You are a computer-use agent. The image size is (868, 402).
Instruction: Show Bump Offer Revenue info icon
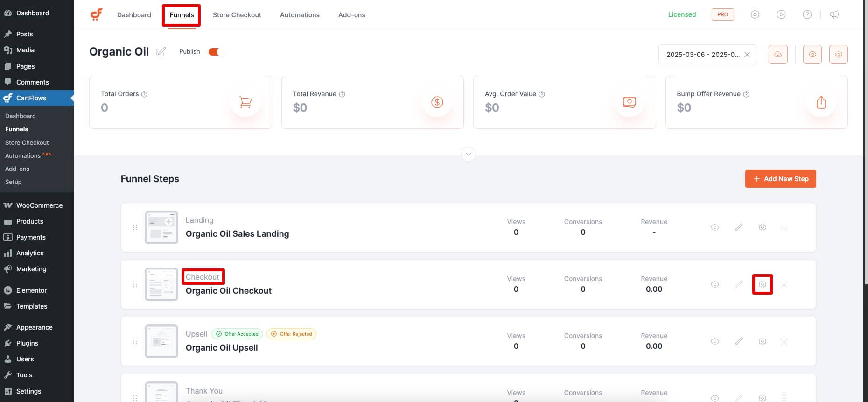[746, 94]
